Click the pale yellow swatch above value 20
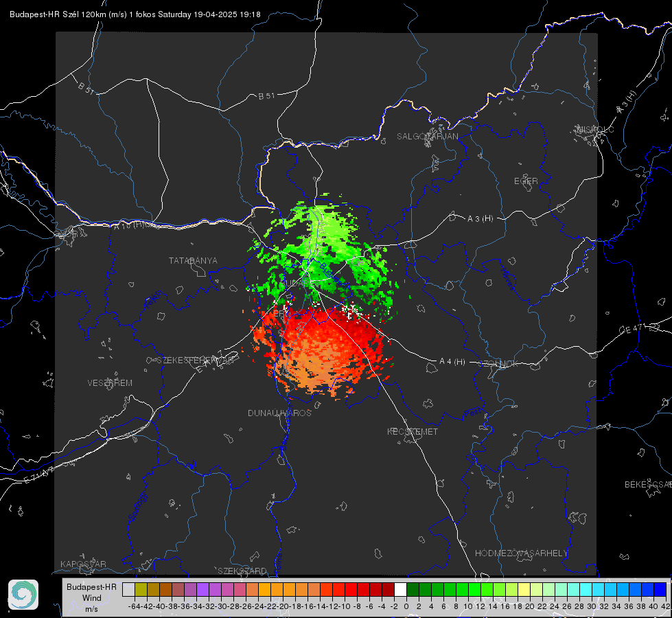Screen dimensions: 672x618 click(x=524, y=589)
